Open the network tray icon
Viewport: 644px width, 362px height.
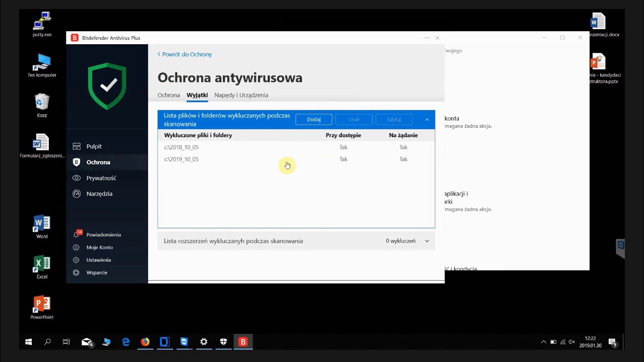[x=562, y=342]
